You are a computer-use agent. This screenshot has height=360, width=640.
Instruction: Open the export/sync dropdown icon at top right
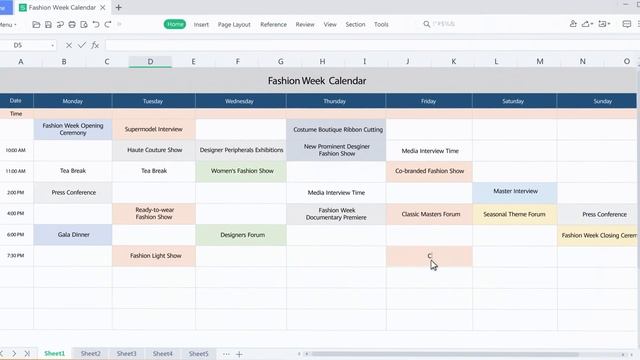coord(604,24)
